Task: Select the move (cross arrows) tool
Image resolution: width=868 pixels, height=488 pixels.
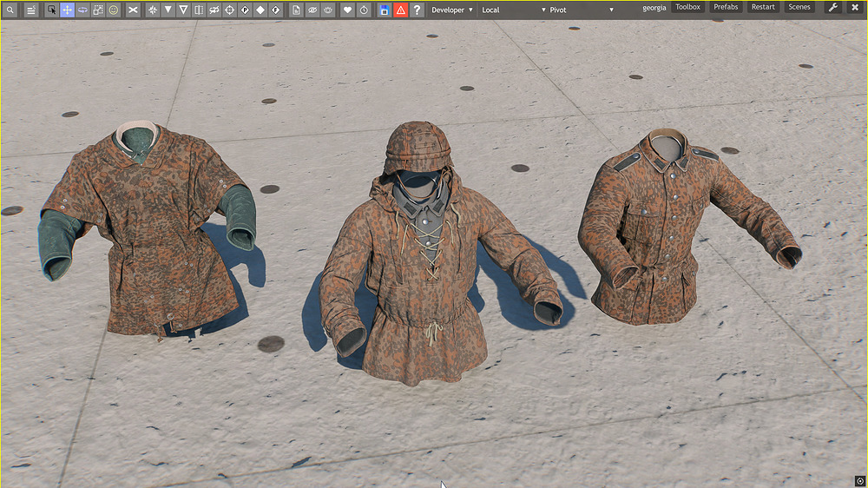Action: click(x=67, y=10)
